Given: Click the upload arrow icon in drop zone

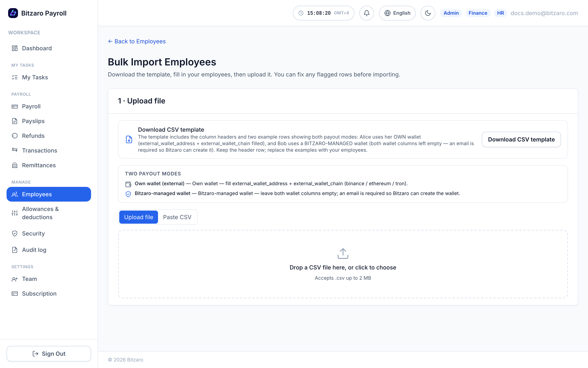Looking at the screenshot, I should coord(343,253).
